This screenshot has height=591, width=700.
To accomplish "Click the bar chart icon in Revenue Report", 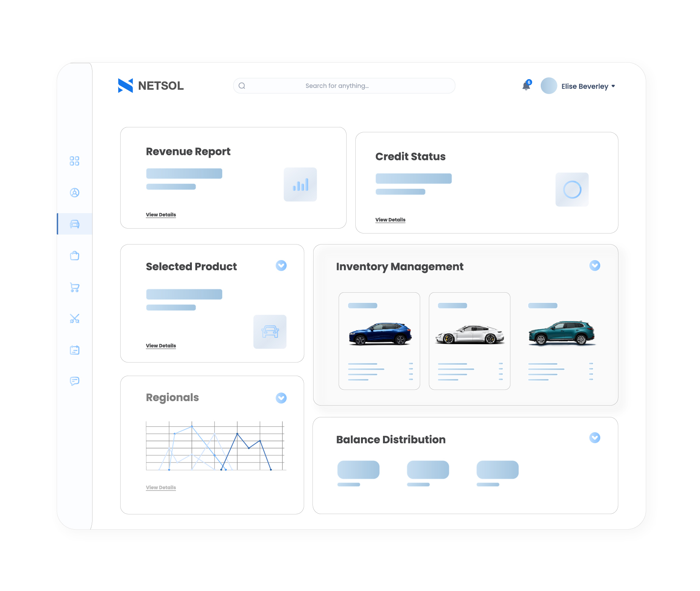I will coord(300,185).
